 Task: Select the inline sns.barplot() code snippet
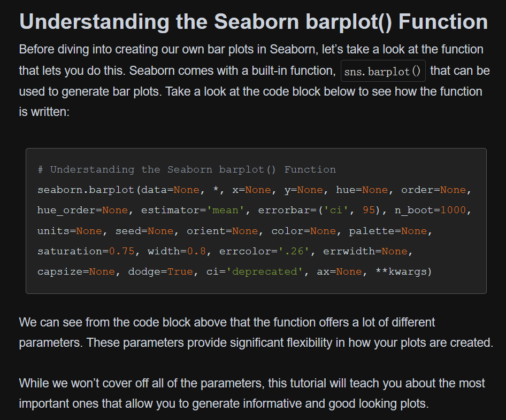(x=383, y=71)
